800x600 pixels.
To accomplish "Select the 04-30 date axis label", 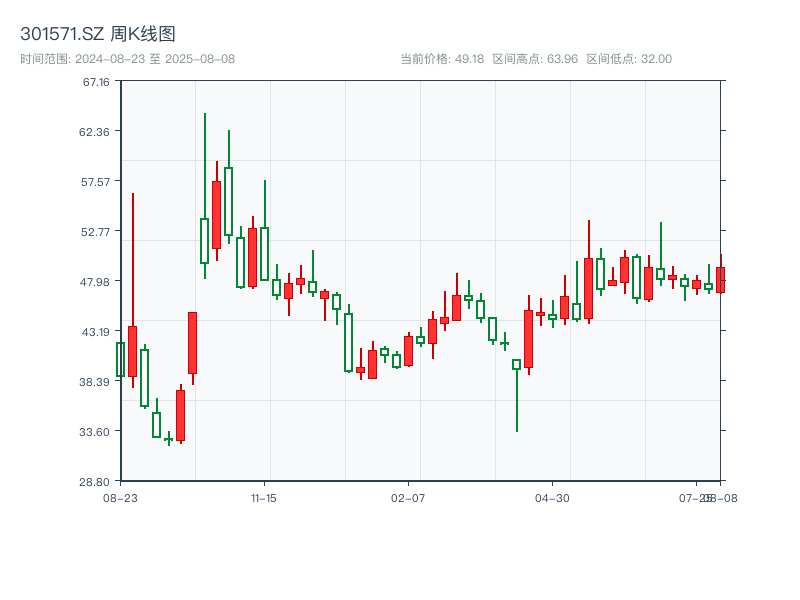I will (552, 498).
